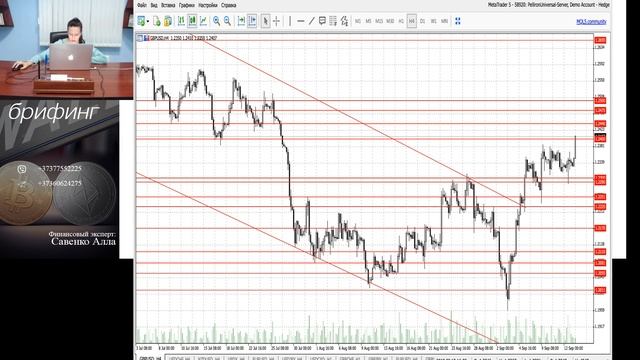Screen dimensions: 640x360
Task: Open the Файл menu
Action: pos(142,5)
